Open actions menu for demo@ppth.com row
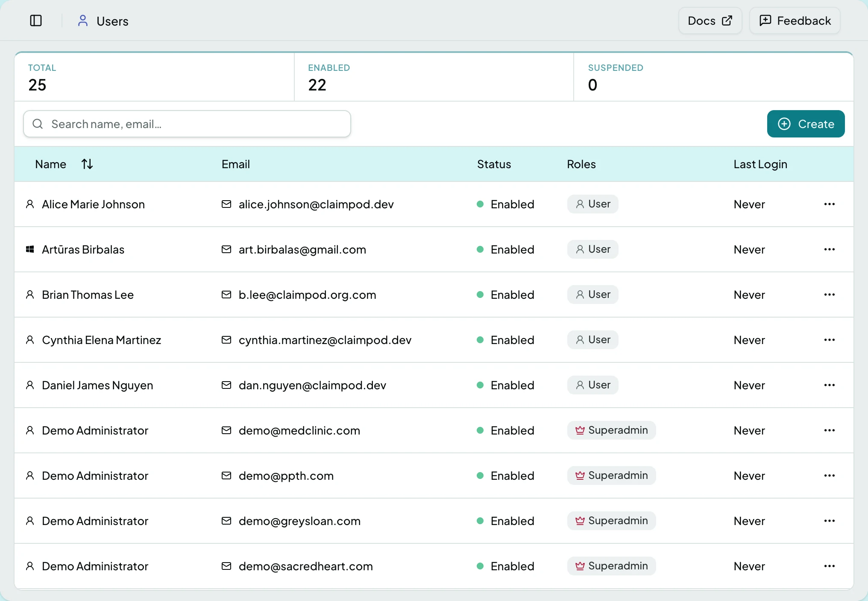Image resolution: width=868 pixels, height=601 pixels. point(829,476)
